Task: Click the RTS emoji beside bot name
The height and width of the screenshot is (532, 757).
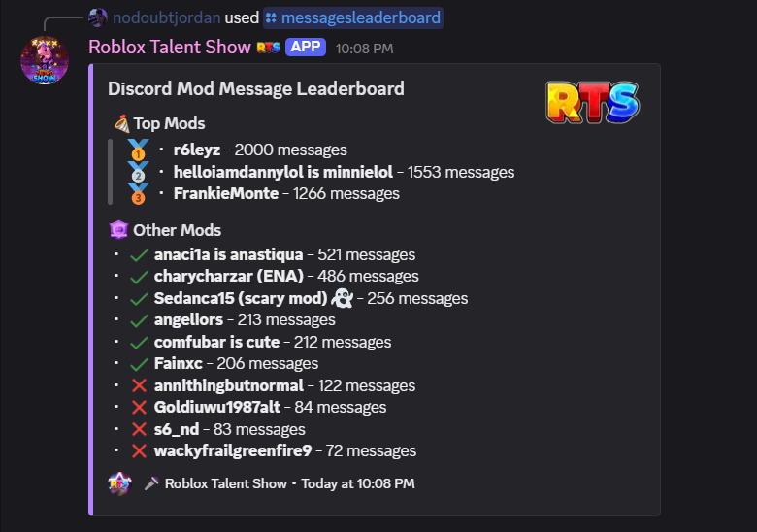Action: [x=269, y=48]
